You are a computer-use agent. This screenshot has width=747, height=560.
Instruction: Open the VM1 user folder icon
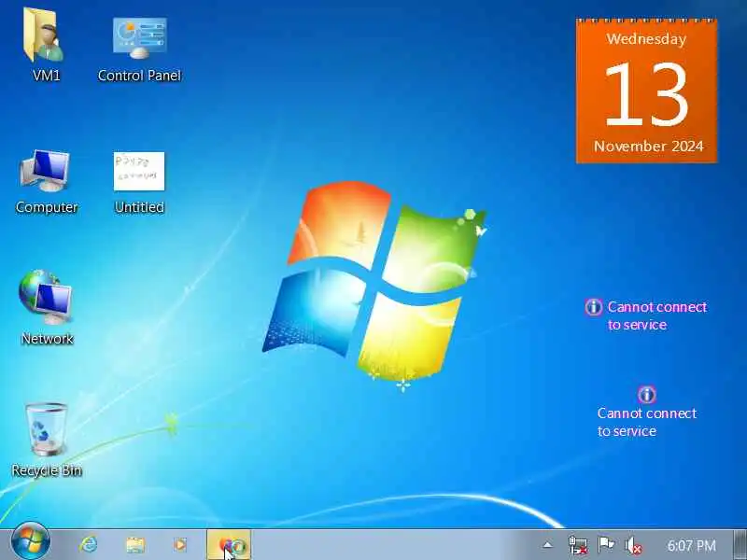coord(43,35)
